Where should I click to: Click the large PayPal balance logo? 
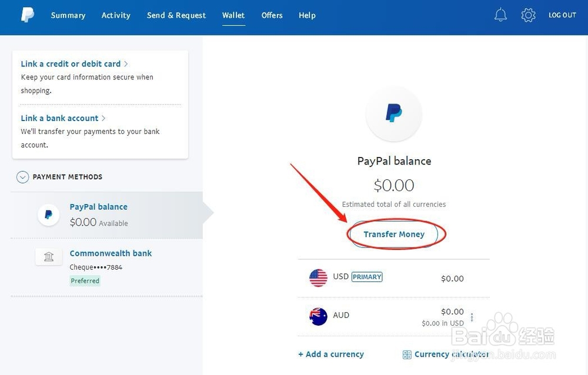click(393, 113)
